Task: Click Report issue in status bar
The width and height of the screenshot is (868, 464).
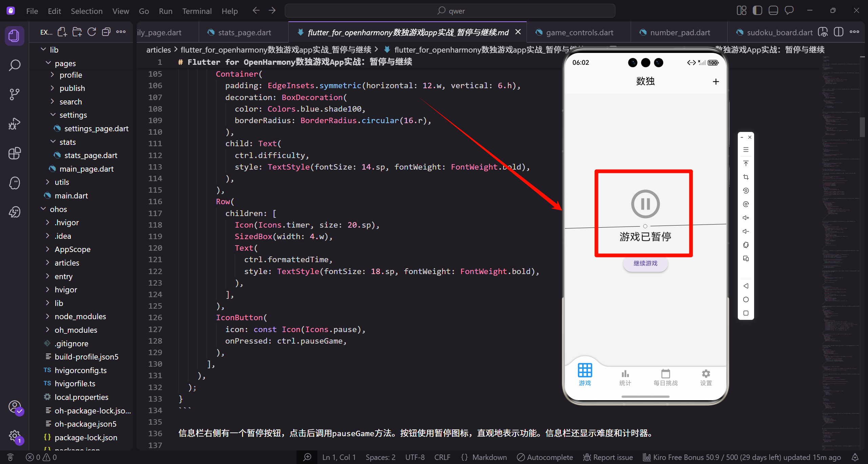Action: pos(608,457)
